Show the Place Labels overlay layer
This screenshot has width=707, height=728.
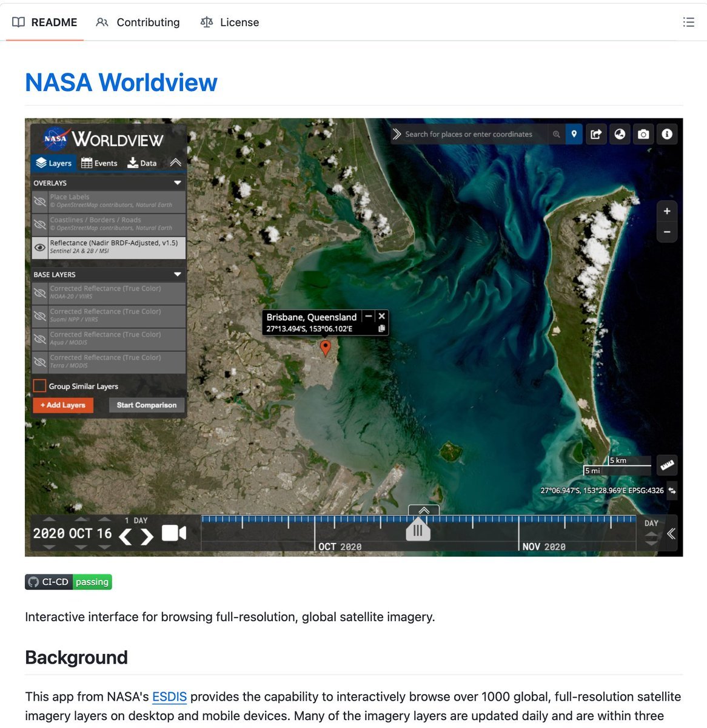pos(40,201)
